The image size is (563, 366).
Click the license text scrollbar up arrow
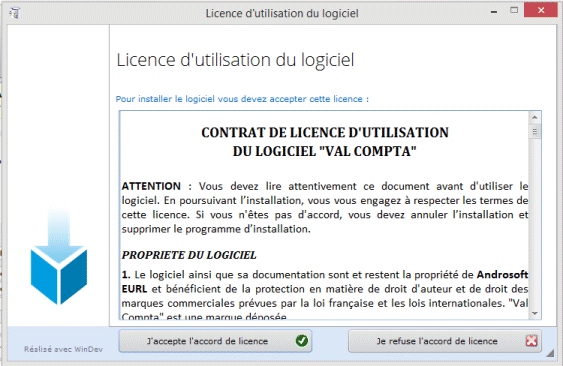535,117
